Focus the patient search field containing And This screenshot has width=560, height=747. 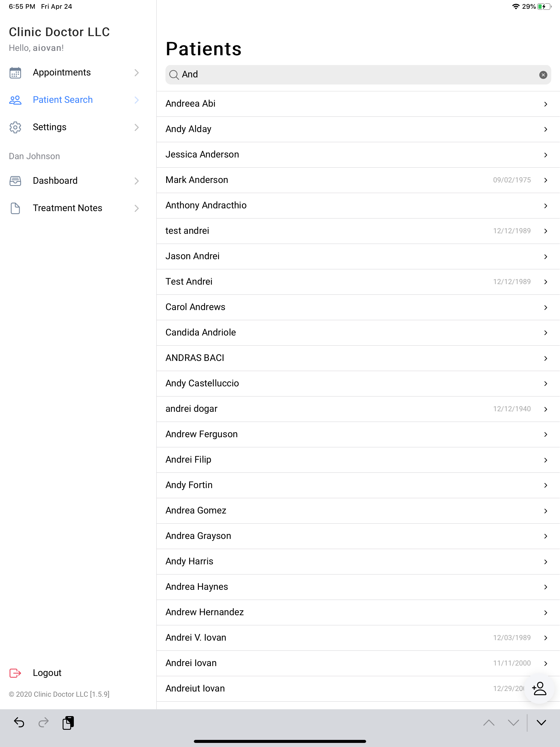click(x=358, y=75)
